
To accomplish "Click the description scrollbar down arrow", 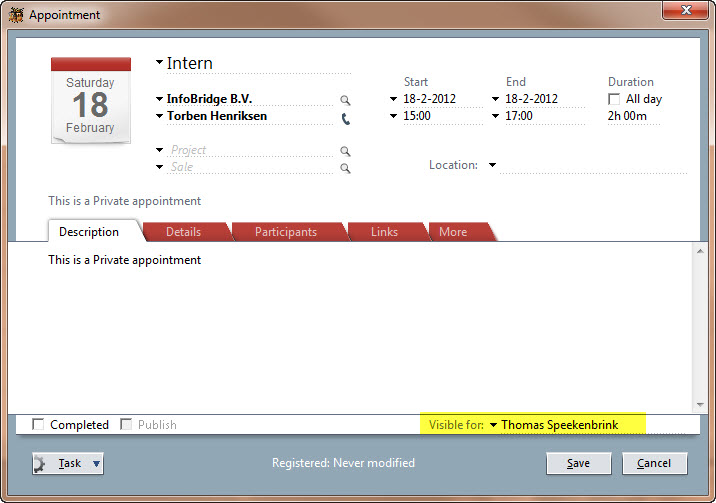I will (700, 404).
